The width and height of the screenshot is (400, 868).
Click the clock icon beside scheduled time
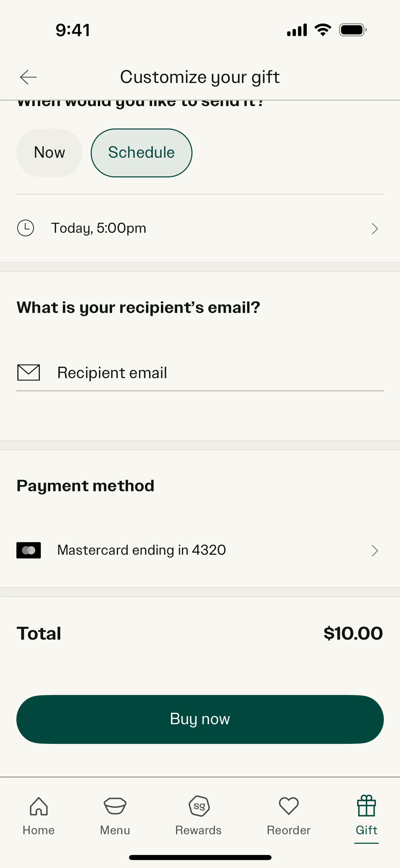tap(26, 228)
